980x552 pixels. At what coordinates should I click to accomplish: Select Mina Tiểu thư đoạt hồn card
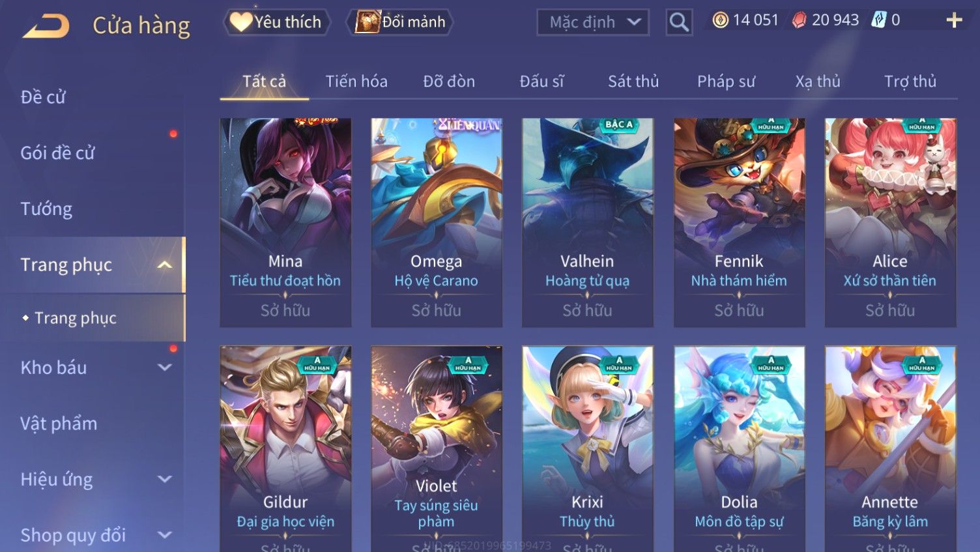coord(285,222)
